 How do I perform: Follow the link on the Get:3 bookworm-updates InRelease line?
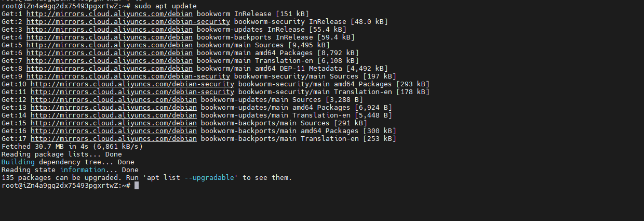pyautogui.click(x=109, y=29)
